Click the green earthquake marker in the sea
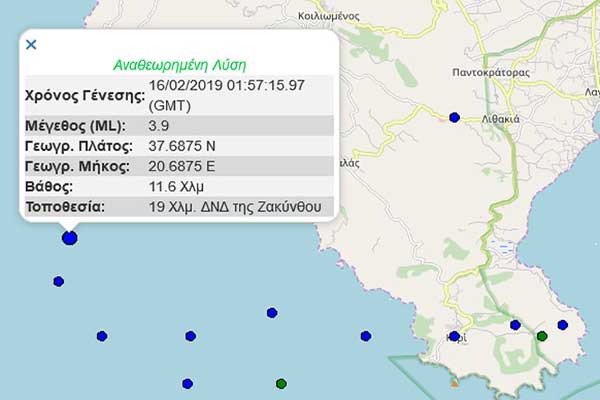Screen dimensions: 600x400 pyautogui.click(x=281, y=383)
